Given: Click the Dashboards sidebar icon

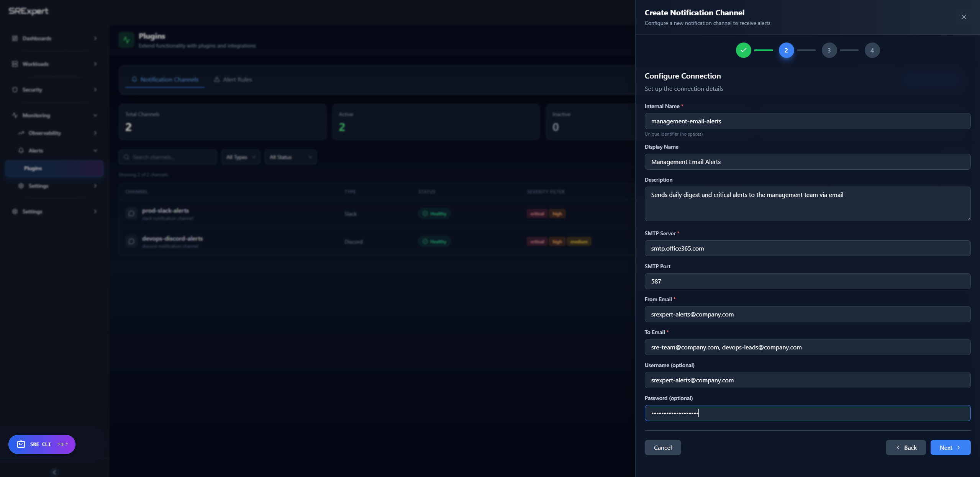Looking at the screenshot, I should pos(15,38).
